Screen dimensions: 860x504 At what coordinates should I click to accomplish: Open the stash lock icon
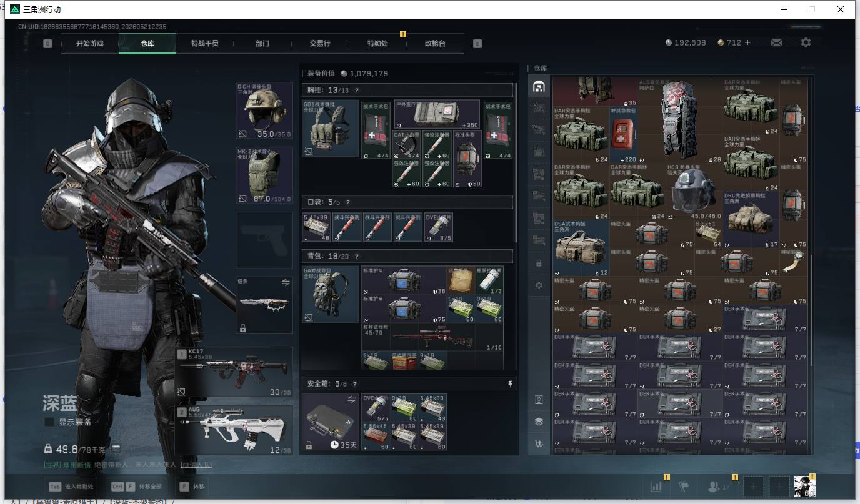539,264
